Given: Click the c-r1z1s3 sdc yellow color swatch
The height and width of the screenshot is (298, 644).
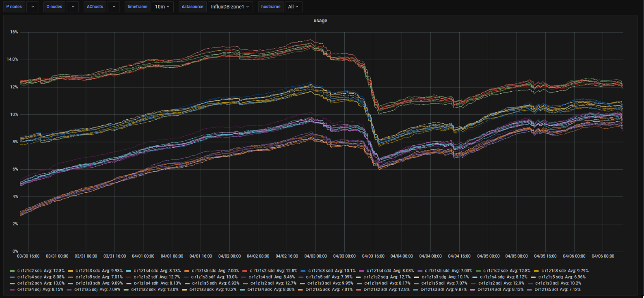Looking at the screenshot, I should click(x=70, y=271).
